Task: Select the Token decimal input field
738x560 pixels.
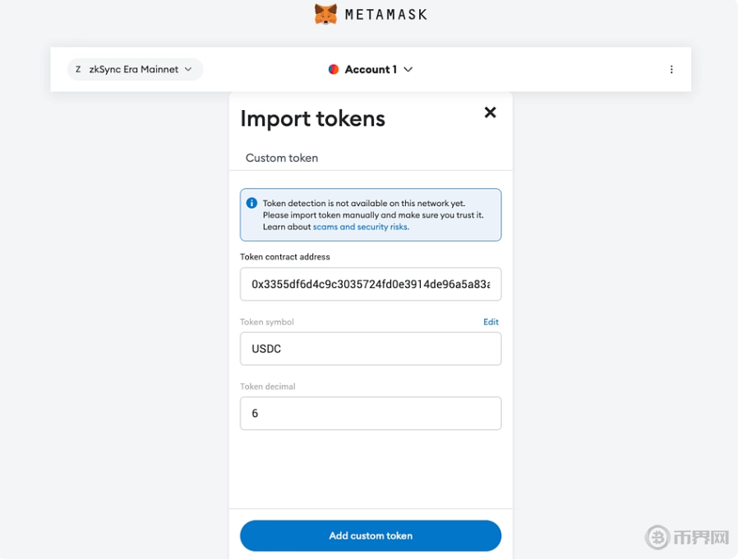Action: pos(370,413)
